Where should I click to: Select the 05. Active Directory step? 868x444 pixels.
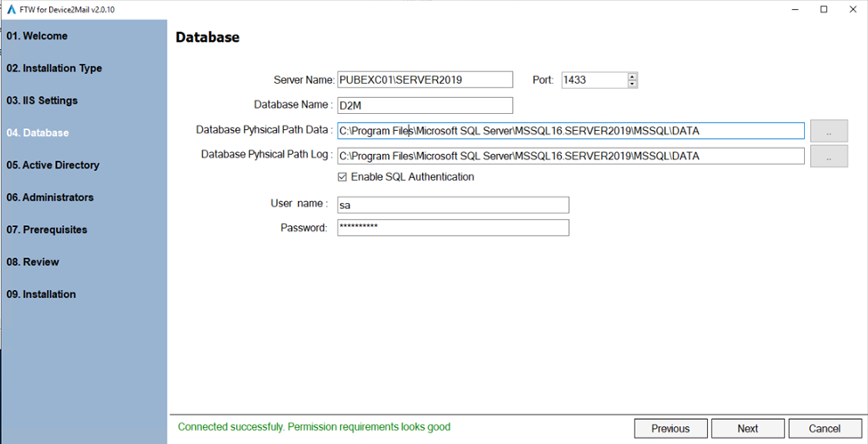53,165
